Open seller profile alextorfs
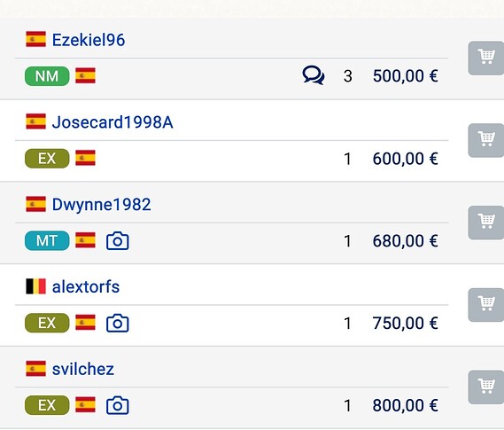Image resolution: width=504 pixels, height=430 pixels. tap(86, 287)
